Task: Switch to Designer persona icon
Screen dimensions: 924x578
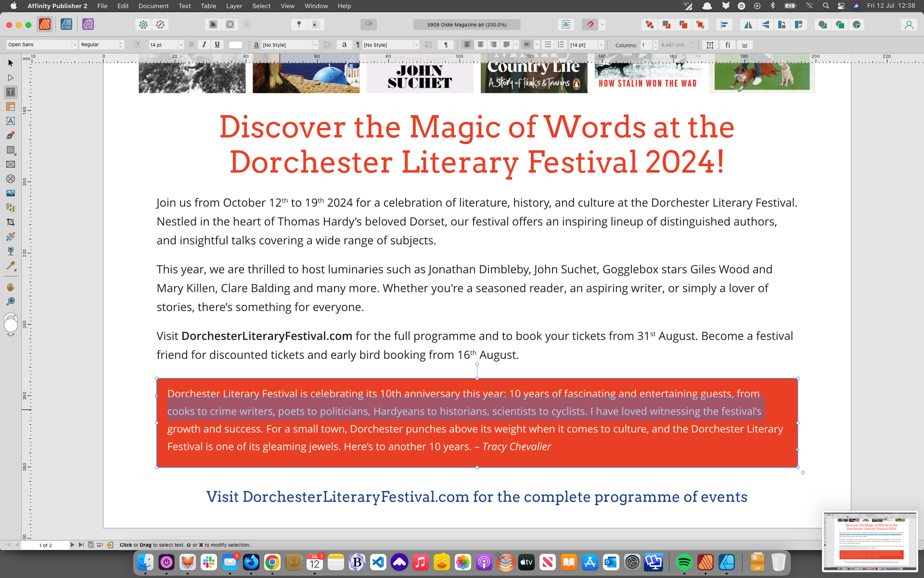Action: [66, 24]
